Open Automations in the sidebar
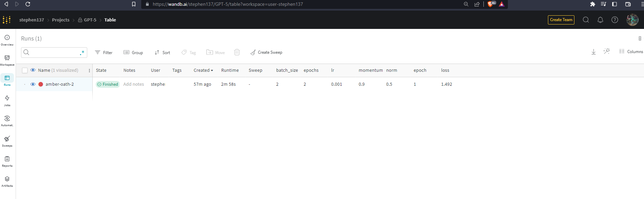Image resolution: width=644 pixels, height=199 pixels. [x=7, y=121]
